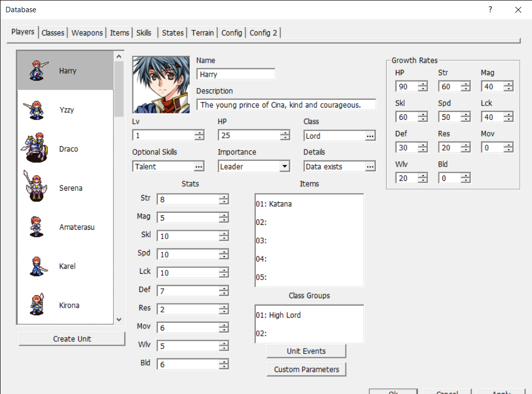The width and height of the screenshot is (532, 394).
Task: Open the Optional Skills ellipsis button
Action: [199, 167]
